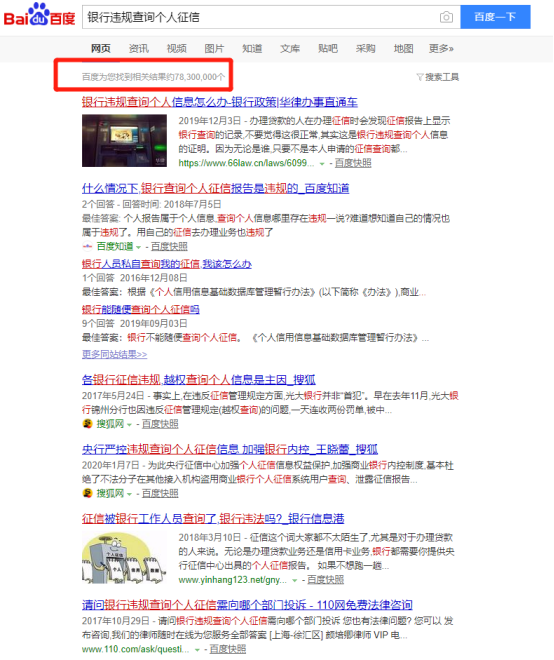554x660 pixels.
Task: Click the search tools filter icon
Action: (419, 77)
